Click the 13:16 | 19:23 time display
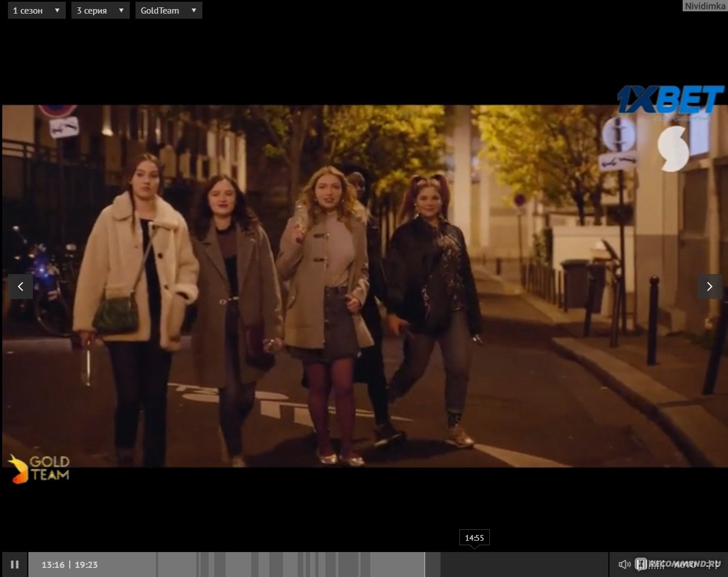 70,565
